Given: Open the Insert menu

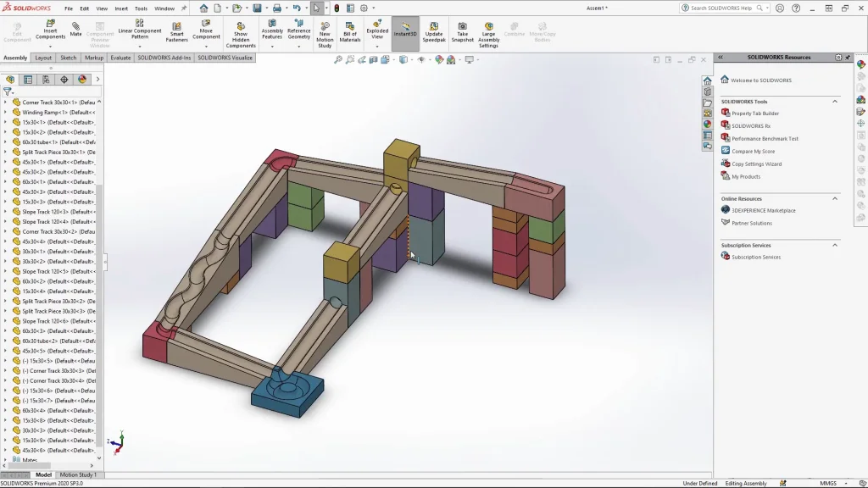Looking at the screenshot, I should 121,8.
